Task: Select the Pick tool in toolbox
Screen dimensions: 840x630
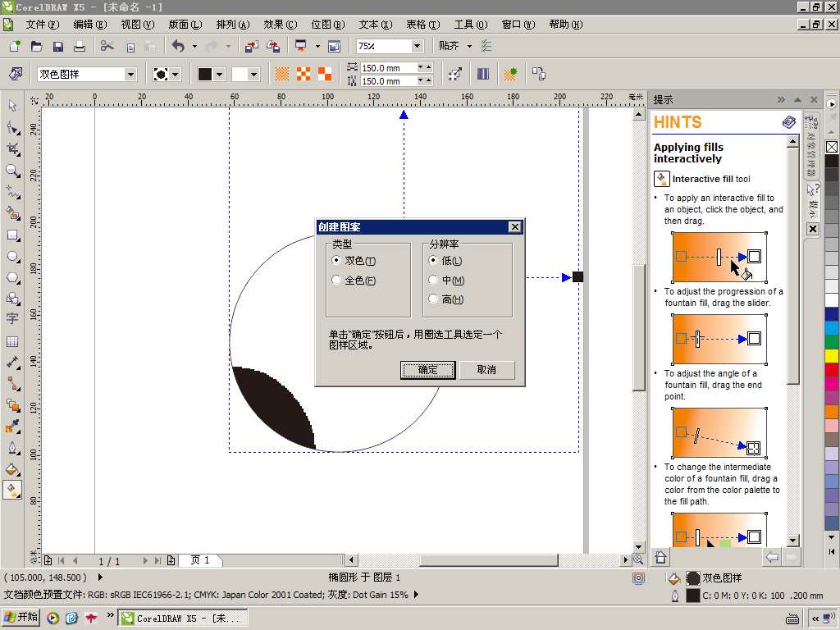Action: [12, 106]
